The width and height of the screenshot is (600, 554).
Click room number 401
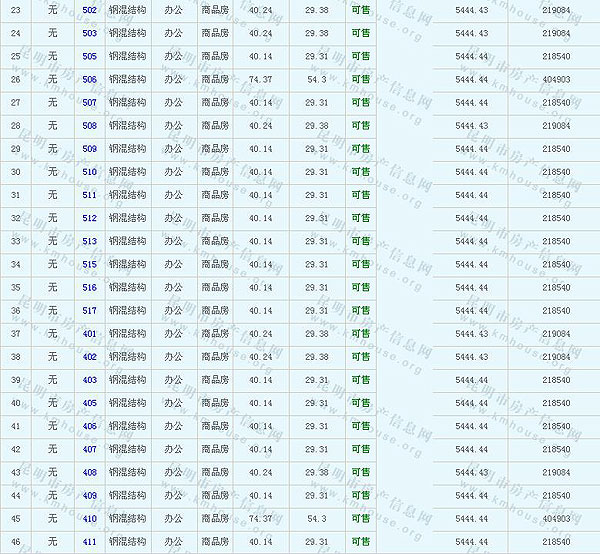pos(90,334)
